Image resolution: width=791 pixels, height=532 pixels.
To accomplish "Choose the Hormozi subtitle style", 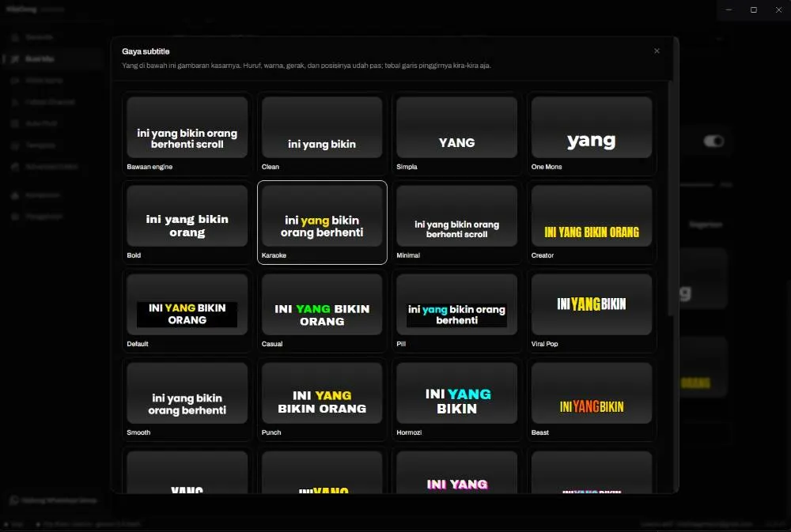I will [x=456, y=399].
